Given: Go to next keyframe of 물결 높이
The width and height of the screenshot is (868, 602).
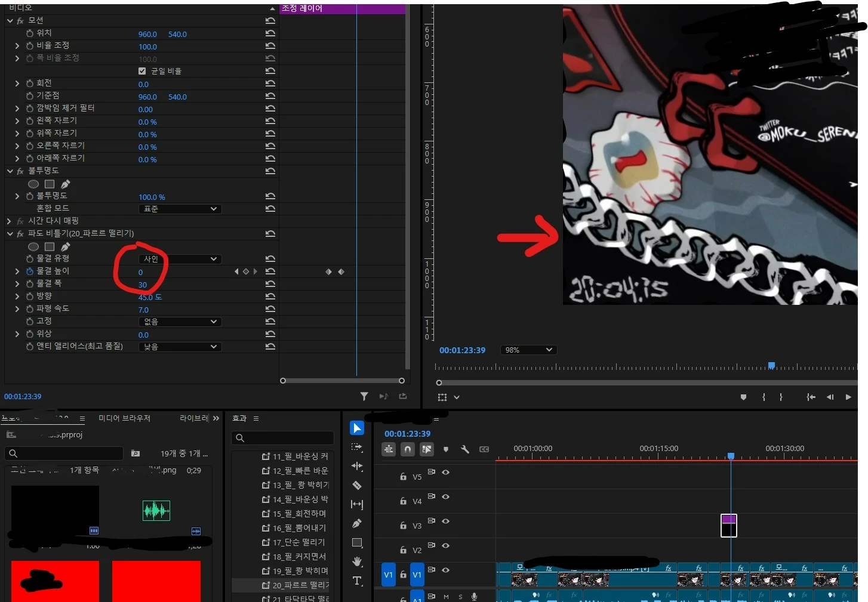Looking at the screenshot, I should pos(256,271).
